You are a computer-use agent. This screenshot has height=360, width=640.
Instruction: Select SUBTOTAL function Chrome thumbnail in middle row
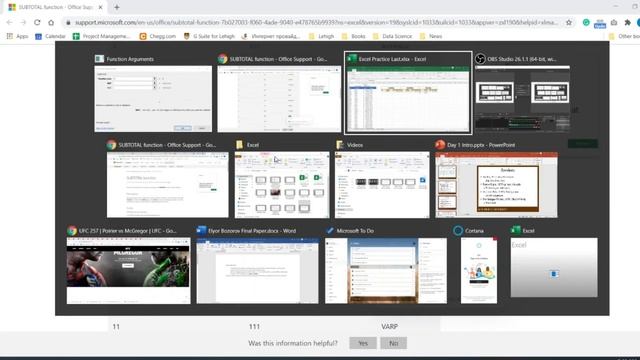click(x=168, y=185)
